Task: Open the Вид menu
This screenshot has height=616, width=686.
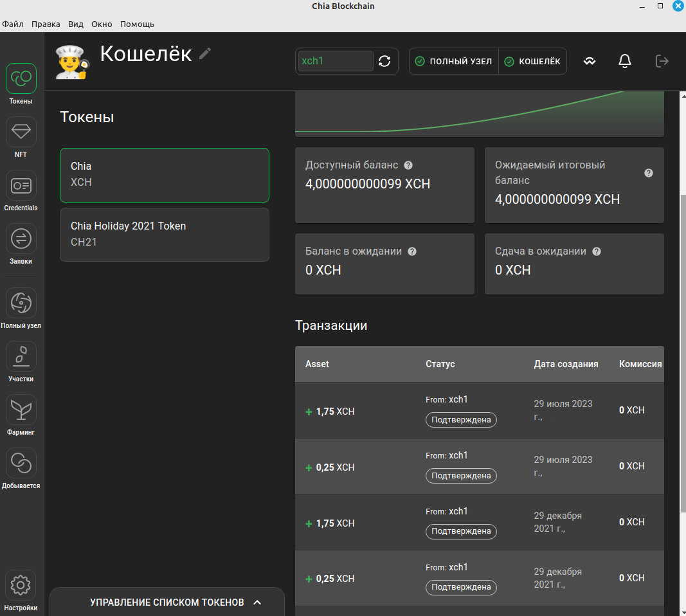Action: 76,24
